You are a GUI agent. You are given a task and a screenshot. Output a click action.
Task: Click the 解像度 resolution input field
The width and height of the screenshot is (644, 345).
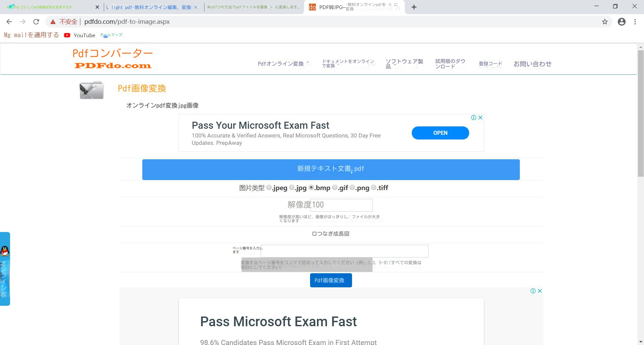click(x=341, y=205)
